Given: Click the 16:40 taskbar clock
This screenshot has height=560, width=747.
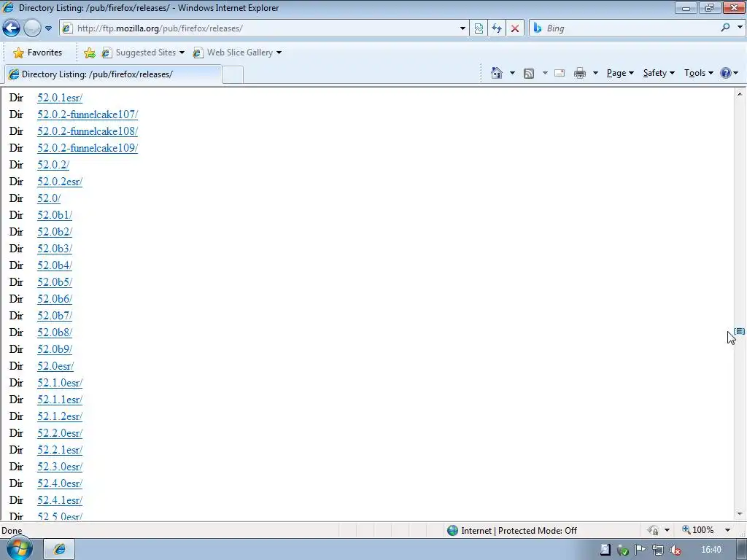Looking at the screenshot, I should (x=711, y=550).
